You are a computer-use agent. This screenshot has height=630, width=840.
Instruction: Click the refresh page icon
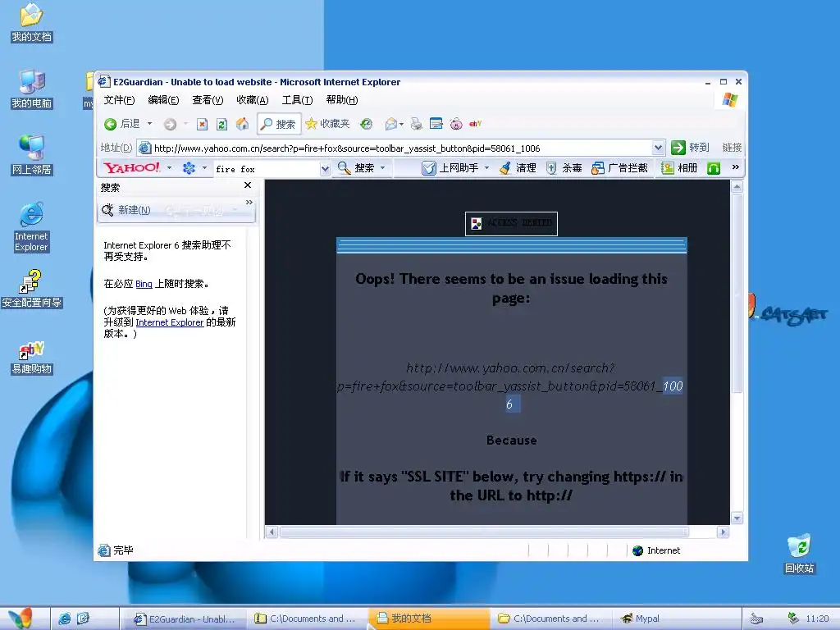coord(221,125)
